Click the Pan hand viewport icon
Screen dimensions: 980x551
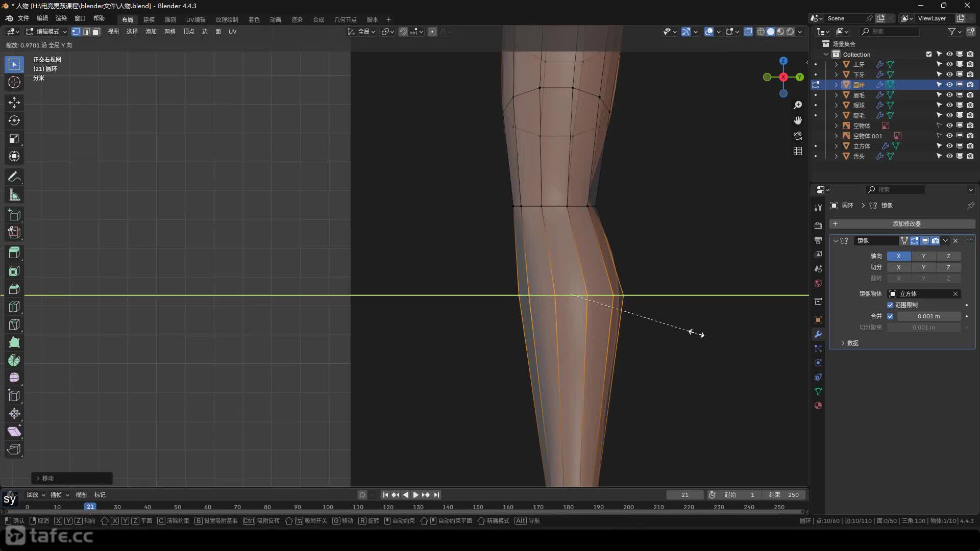click(x=798, y=120)
